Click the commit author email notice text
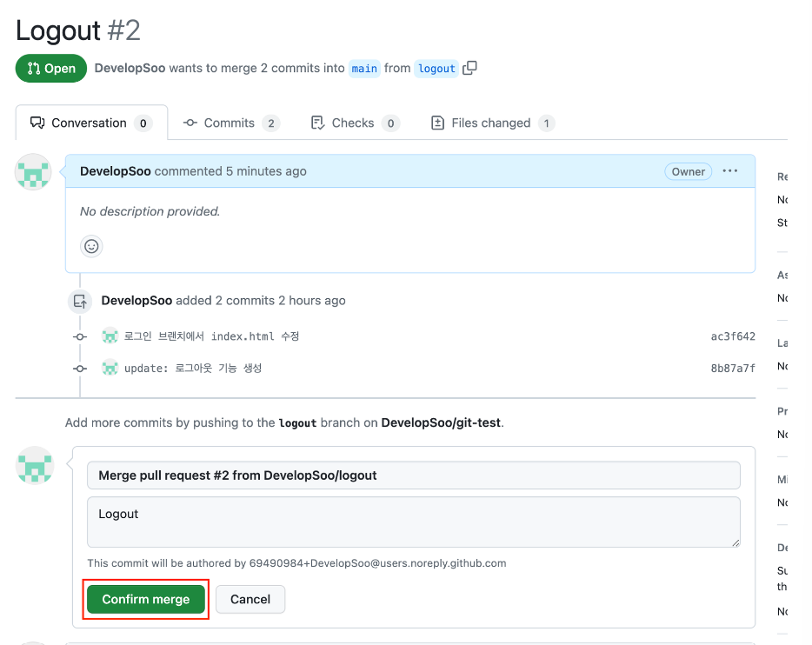The image size is (812, 645). point(296,563)
